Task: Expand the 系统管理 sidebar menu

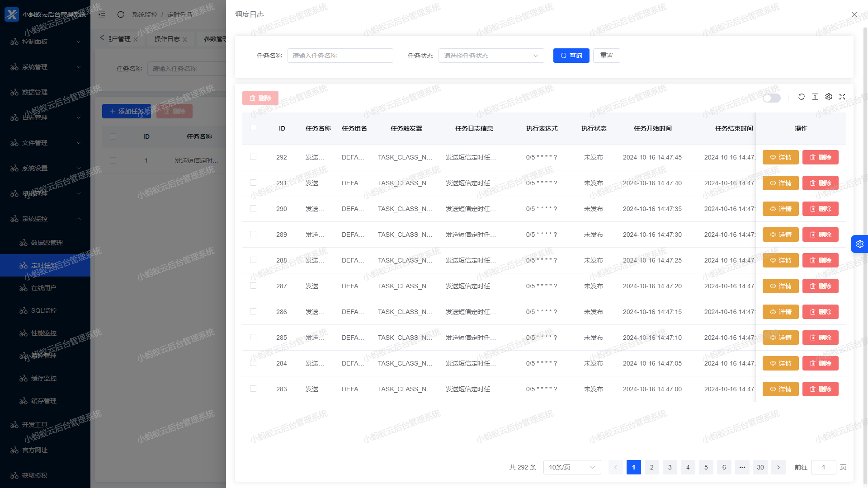Action: point(45,67)
